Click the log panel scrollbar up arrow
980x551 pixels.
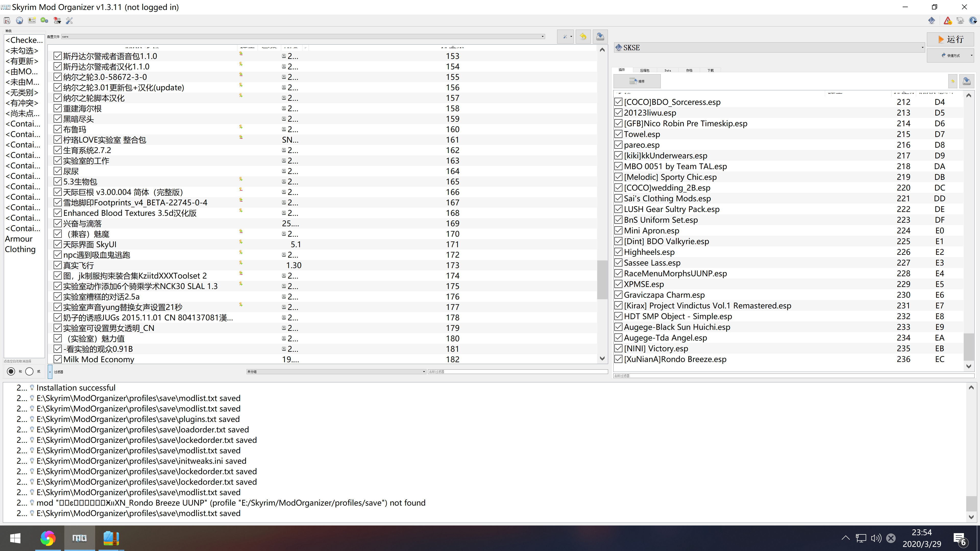click(x=971, y=387)
